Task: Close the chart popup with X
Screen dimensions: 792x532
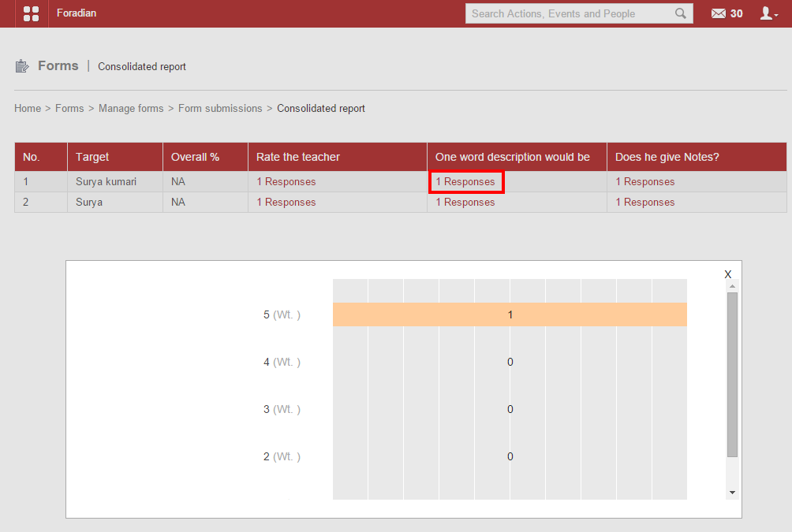Action: [728, 274]
